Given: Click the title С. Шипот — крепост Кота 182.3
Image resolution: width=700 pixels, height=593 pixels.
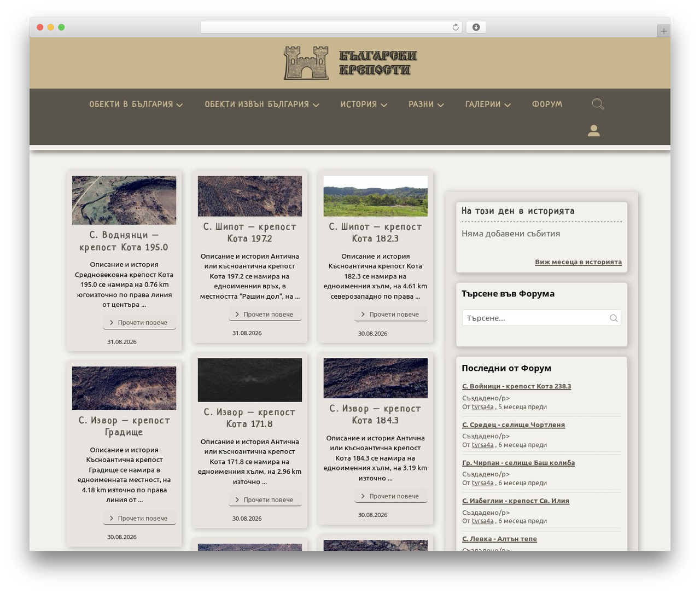Looking at the screenshot, I should pyautogui.click(x=376, y=232).
